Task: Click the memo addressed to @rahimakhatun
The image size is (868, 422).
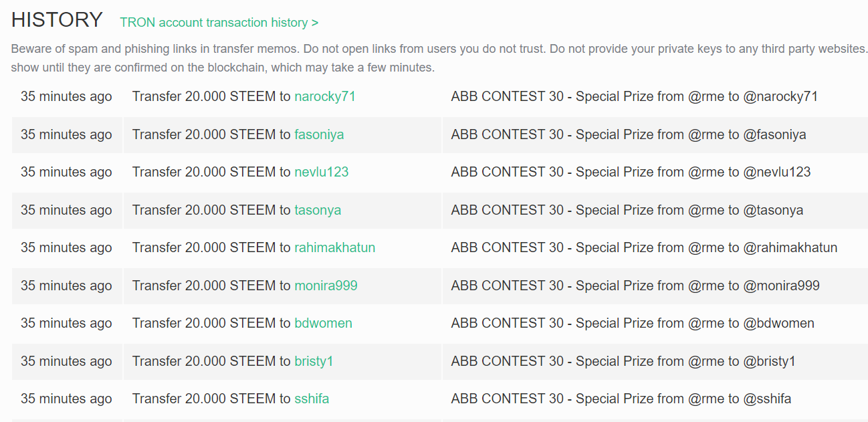Action: pyautogui.click(x=644, y=247)
